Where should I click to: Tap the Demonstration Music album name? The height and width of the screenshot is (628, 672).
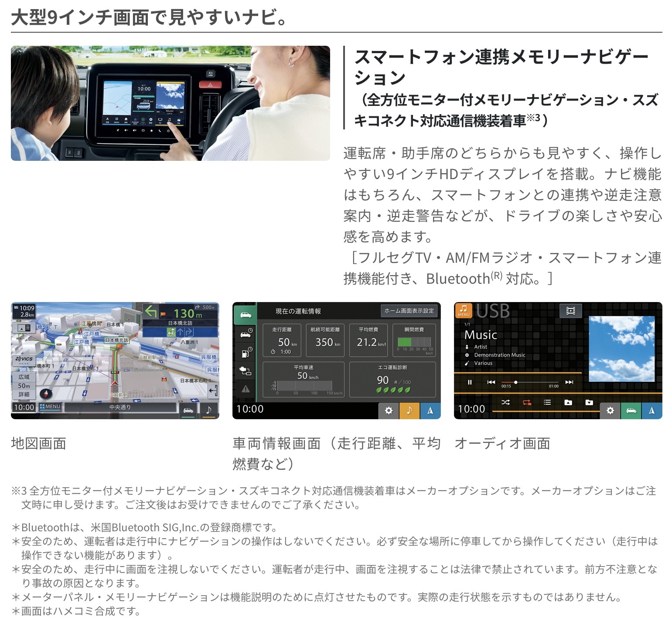click(x=500, y=355)
